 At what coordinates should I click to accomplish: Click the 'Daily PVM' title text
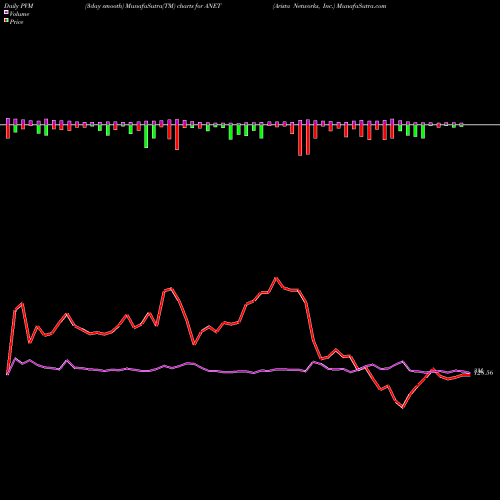19,6
